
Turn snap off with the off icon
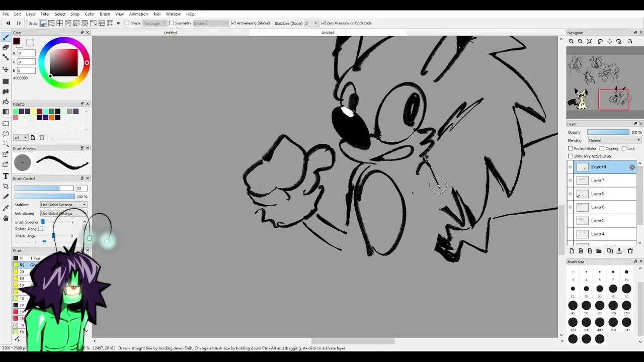pos(43,23)
